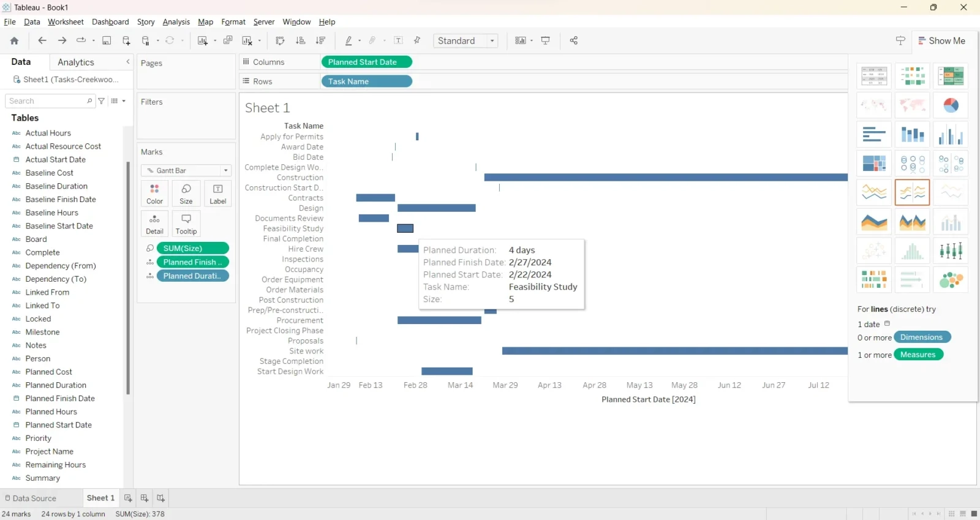Viewport: 980px width, 520px height.
Task: Toggle Fix Axes pin icon in toolbar
Action: [x=417, y=40]
